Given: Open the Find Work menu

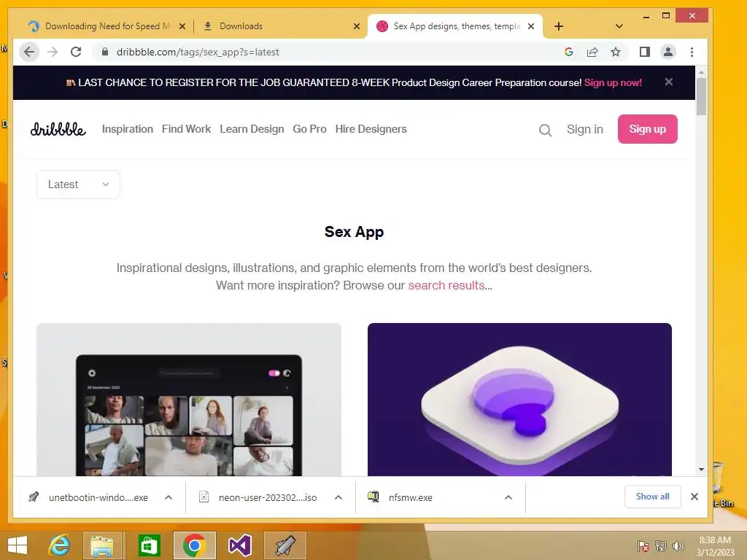Looking at the screenshot, I should [186, 129].
